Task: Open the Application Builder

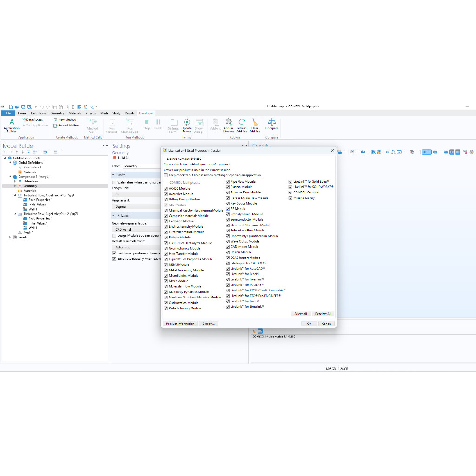Action: pos(12,125)
